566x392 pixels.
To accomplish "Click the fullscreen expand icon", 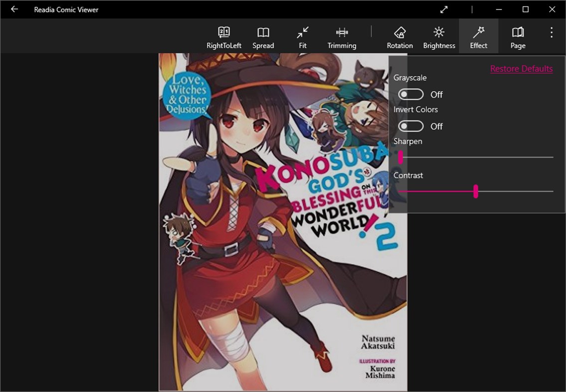I will pos(444,9).
